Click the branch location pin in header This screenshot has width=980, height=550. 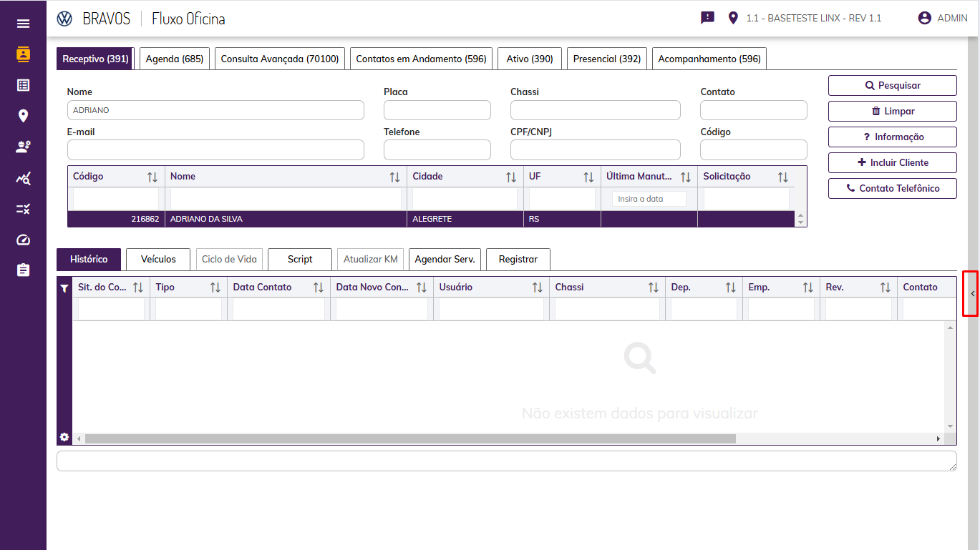click(732, 18)
